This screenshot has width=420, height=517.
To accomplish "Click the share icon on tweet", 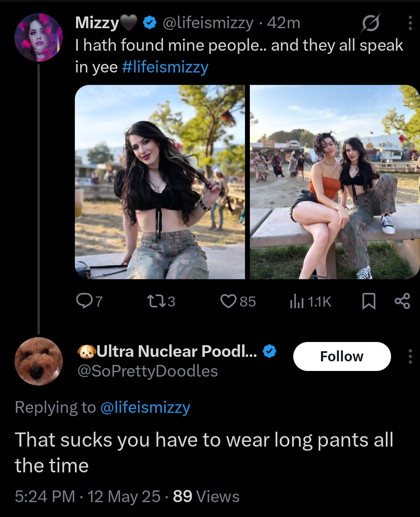I will point(402,301).
